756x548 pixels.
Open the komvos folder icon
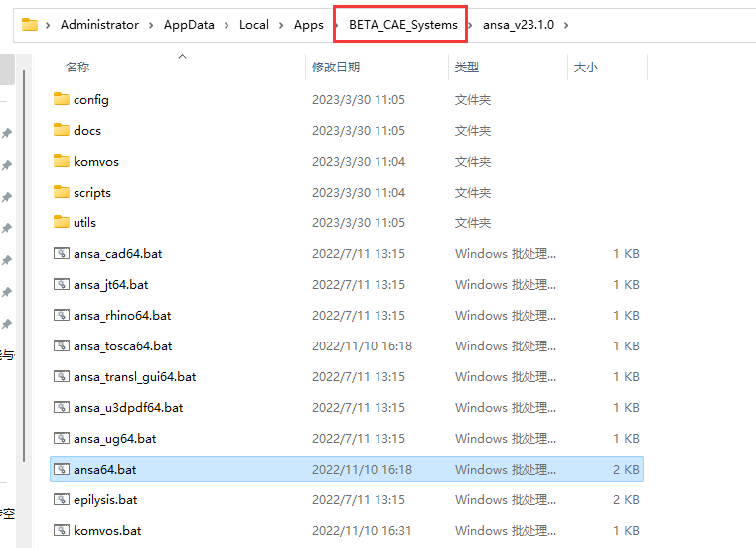tap(62, 161)
